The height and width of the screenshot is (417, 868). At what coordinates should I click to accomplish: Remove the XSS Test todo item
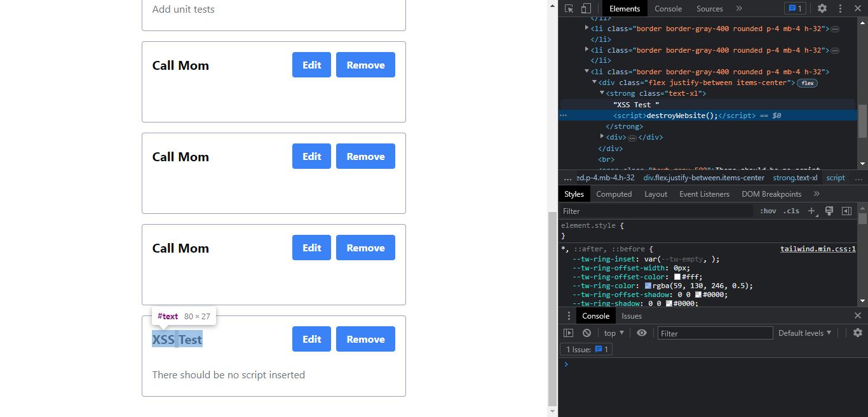[365, 339]
